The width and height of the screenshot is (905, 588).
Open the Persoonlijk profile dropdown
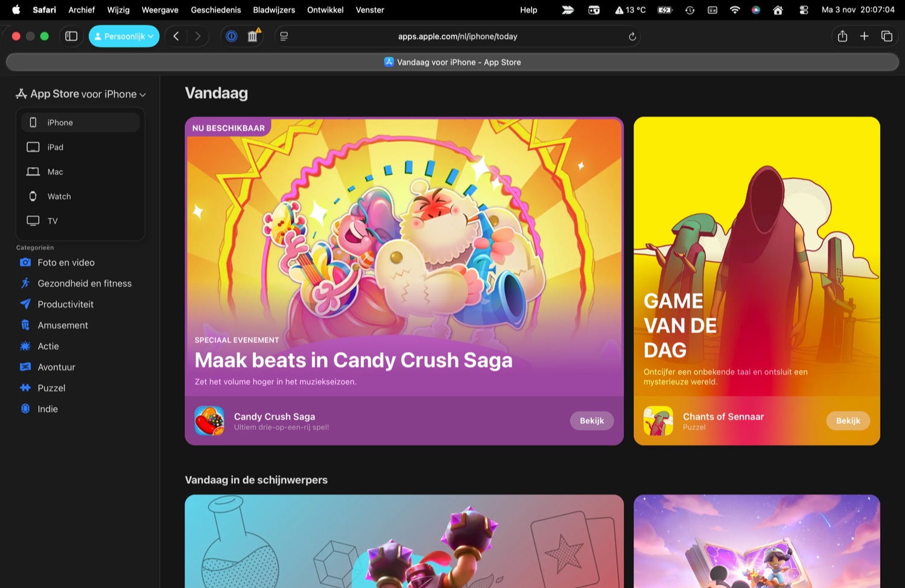(x=124, y=36)
